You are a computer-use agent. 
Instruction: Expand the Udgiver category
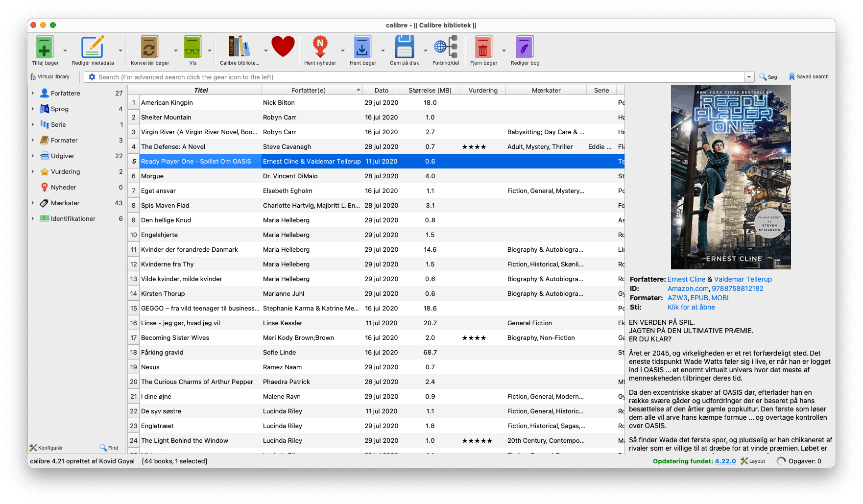click(x=33, y=156)
